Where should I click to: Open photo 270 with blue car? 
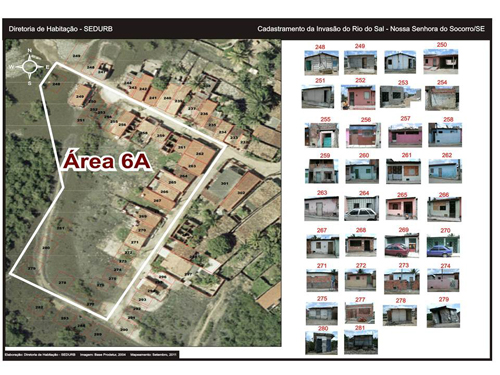[x=443, y=246]
